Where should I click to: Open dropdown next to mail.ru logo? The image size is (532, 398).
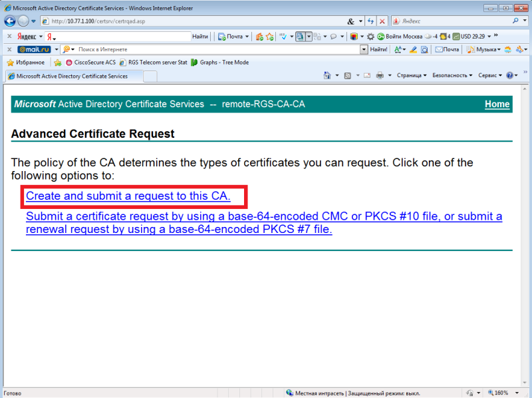coord(57,49)
